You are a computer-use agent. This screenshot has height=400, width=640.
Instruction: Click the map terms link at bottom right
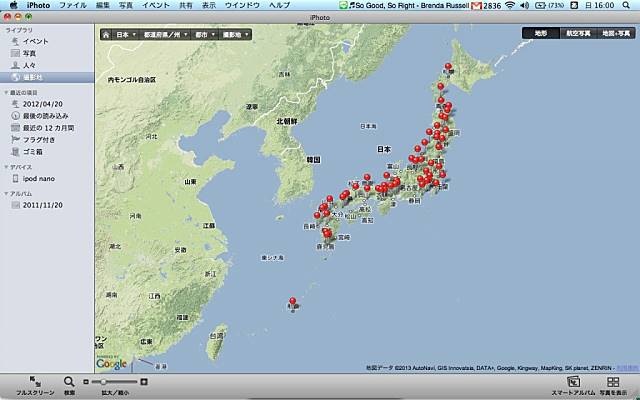(x=627, y=368)
